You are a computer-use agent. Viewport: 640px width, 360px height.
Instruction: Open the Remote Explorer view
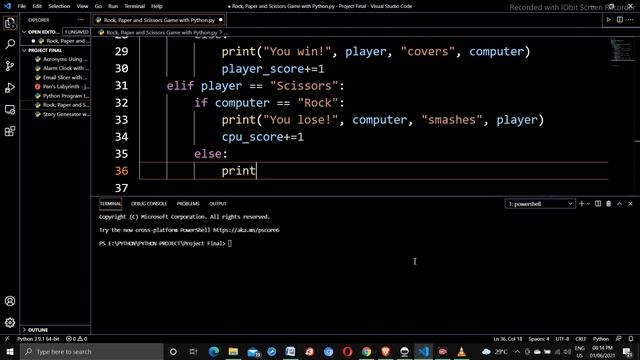pyautogui.click(x=10, y=109)
